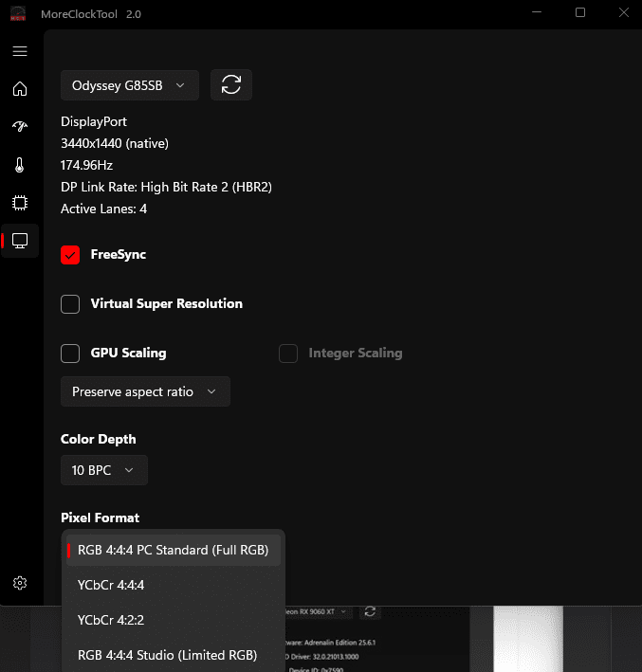642x672 pixels.
Task: Click the FreeSync label
Action: (x=119, y=255)
